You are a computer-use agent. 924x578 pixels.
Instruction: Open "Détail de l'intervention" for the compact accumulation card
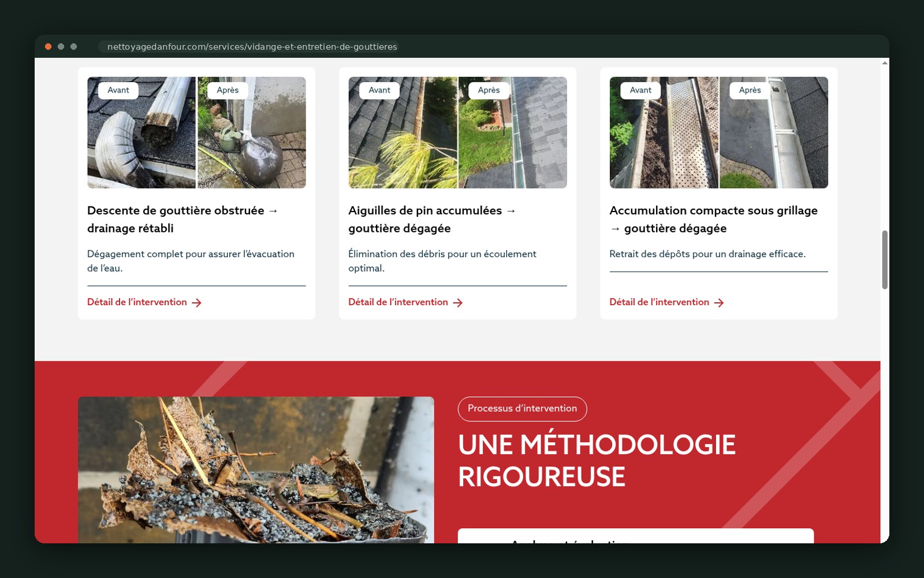659,302
